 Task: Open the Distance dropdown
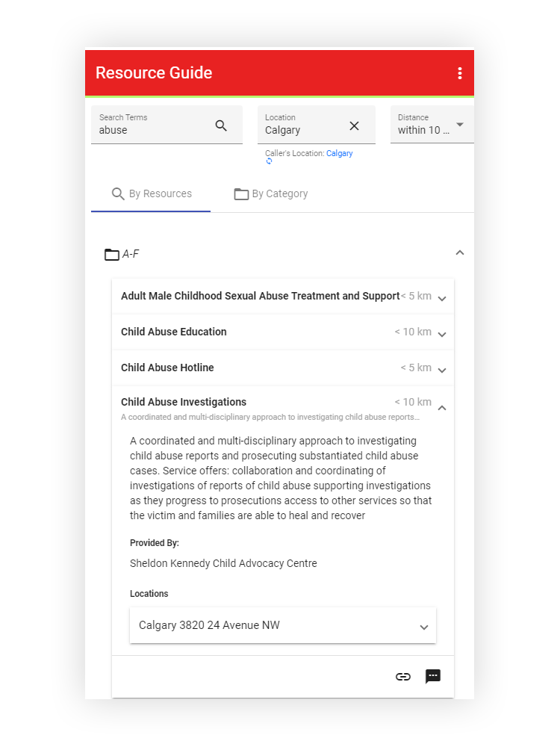tap(459, 125)
